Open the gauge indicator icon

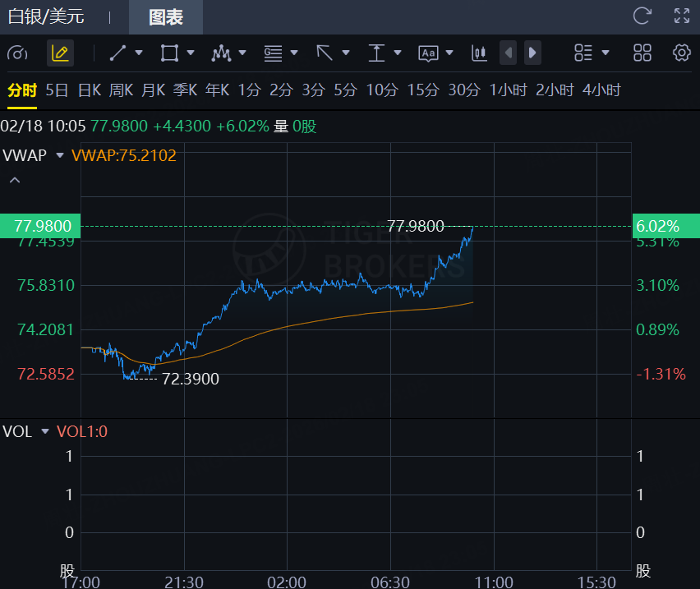tap(17, 53)
